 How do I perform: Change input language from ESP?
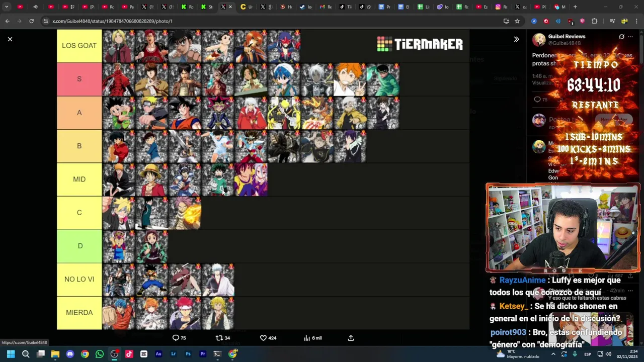pyautogui.click(x=588, y=354)
